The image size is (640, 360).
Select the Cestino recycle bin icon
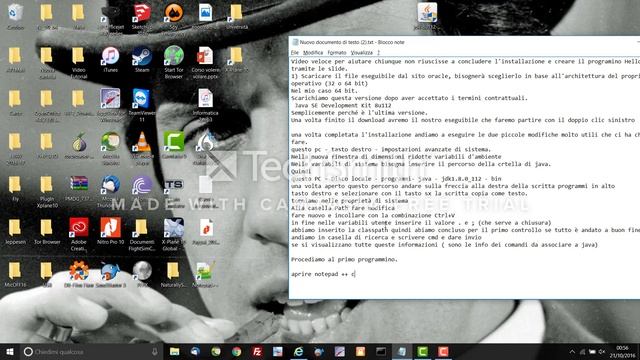click(x=15, y=17)
